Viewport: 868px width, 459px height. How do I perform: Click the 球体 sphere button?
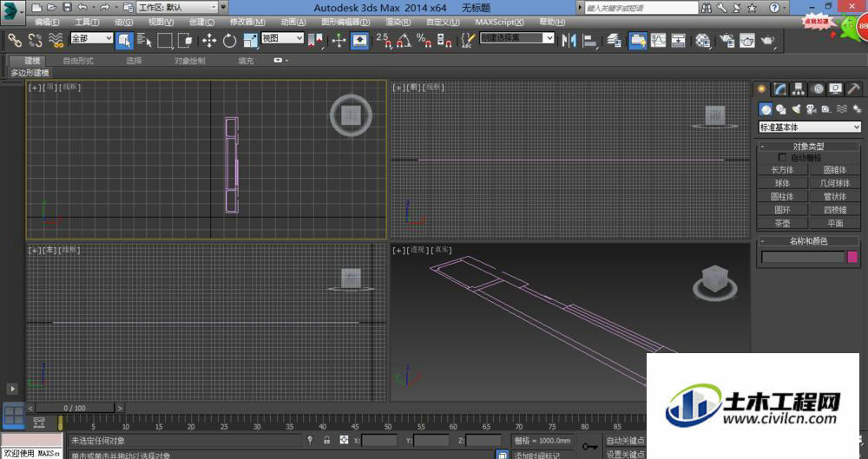(x=782, y=183)
